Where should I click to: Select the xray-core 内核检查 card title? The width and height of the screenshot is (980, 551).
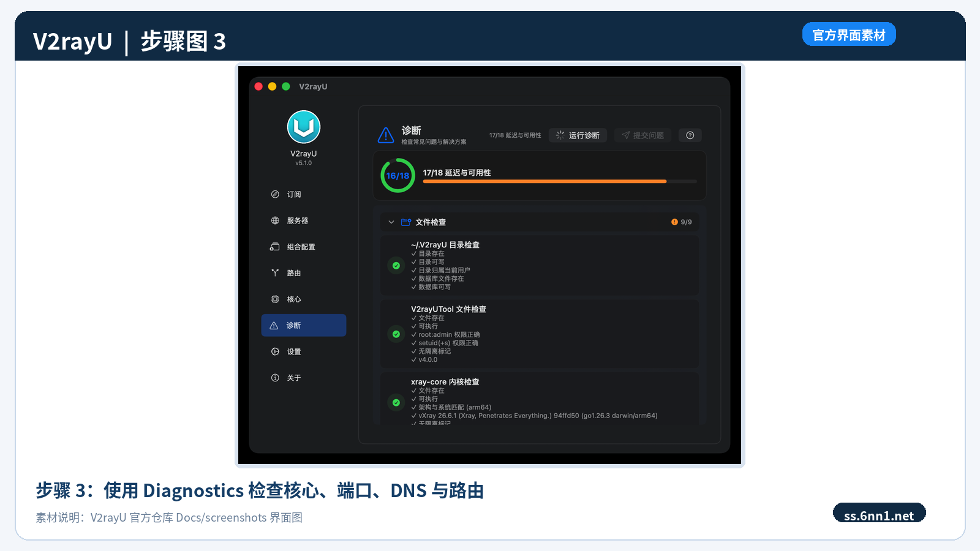click(x=445, y=382)
